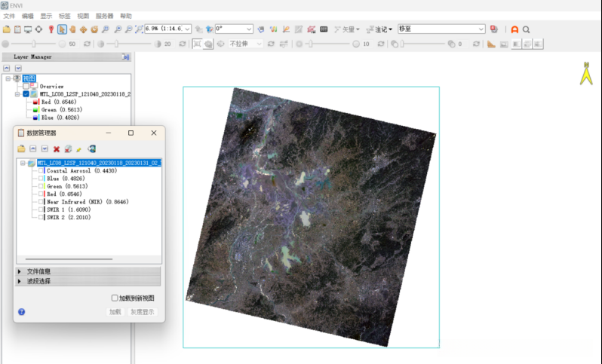Enable the Overview checkbox in Layer Manager
The image size is (602, 364).
click(26, 86)
